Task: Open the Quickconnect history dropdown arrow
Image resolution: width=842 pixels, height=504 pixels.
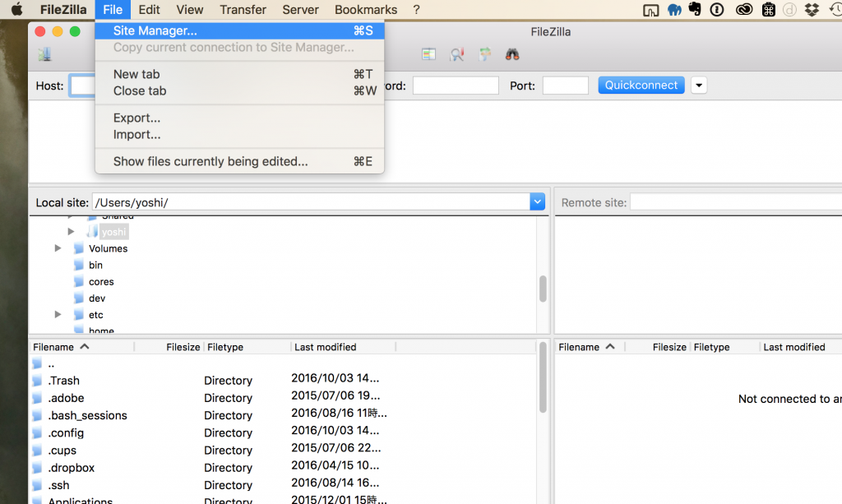Action: pos(699,86)
